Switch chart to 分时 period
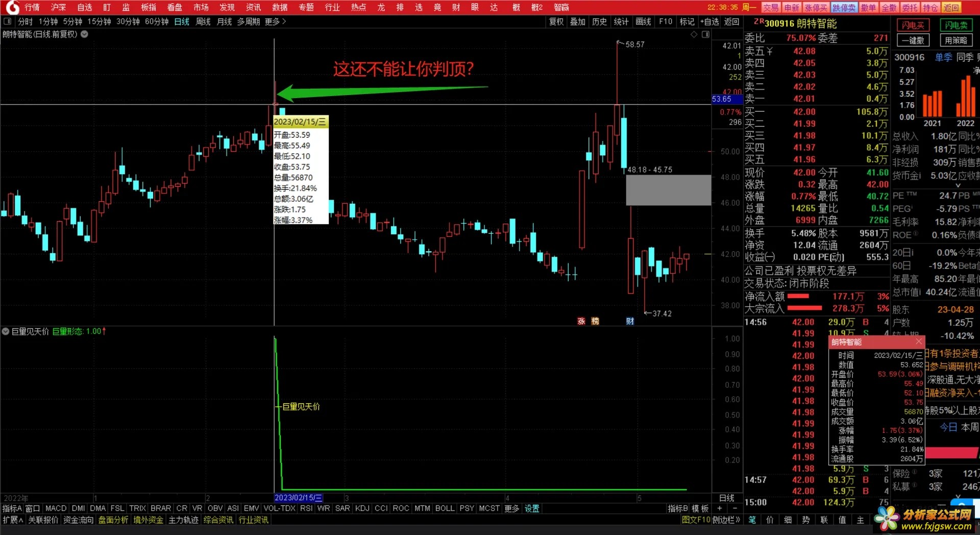The image size is (980, 535). tap(25, 21)
